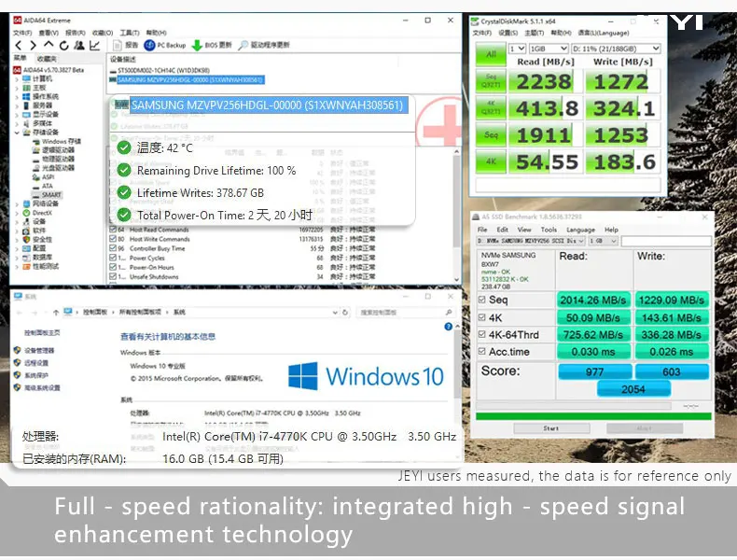
Task: Toggle the Host Read Commands checkbox
Action: pyautogui.click(x=113, y=230)
